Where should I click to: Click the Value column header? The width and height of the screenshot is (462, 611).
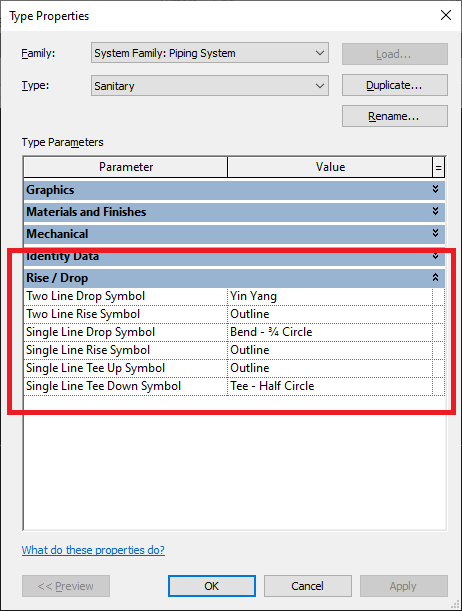330,167
